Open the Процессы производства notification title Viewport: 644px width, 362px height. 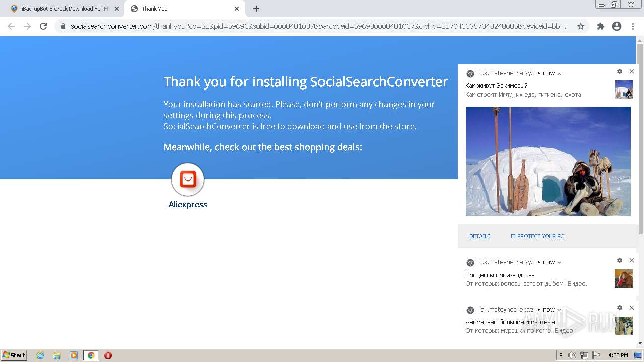point(500,275)
